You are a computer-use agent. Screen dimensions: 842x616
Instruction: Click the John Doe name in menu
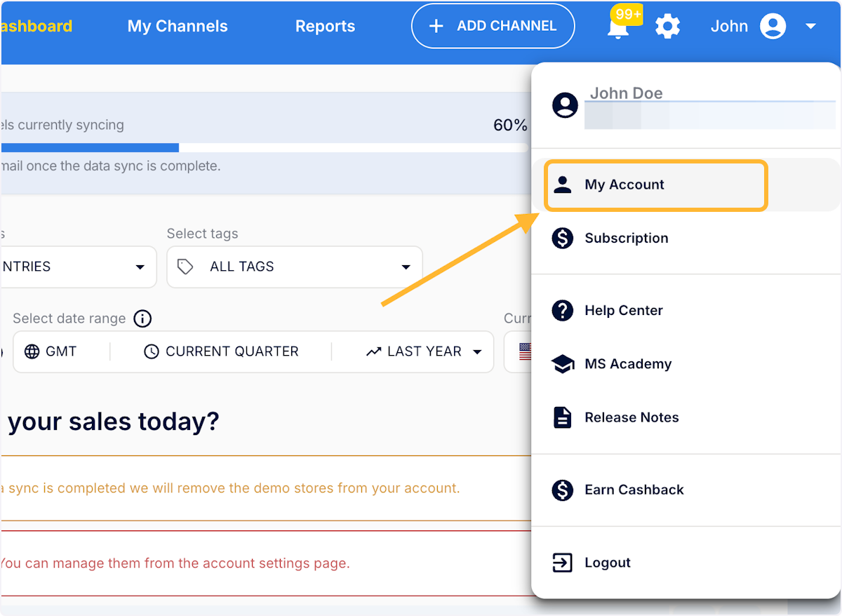click(626, 93)
